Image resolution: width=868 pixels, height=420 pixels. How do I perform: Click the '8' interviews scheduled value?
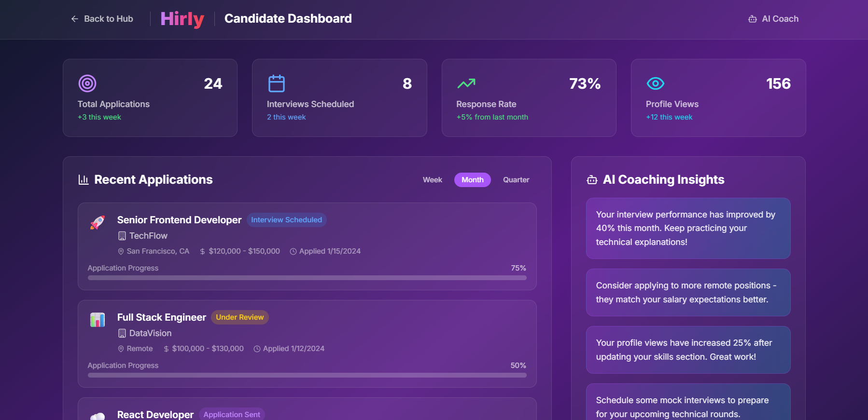(407, 83)
